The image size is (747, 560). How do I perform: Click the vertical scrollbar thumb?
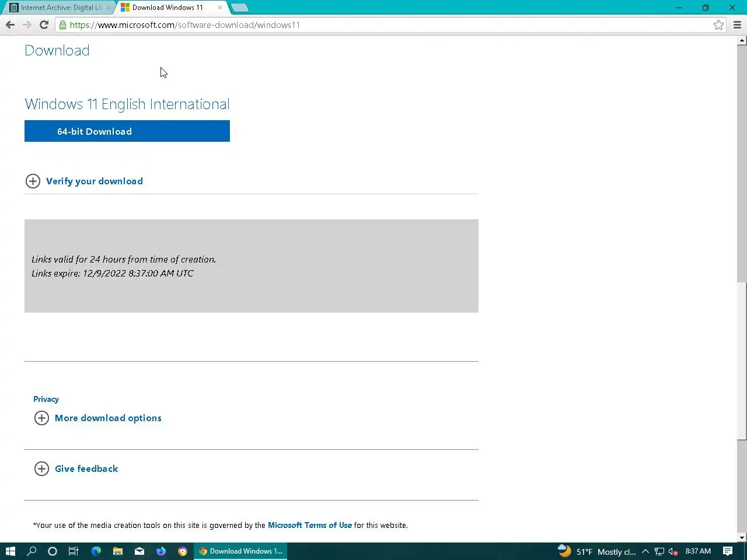tap(742, 361)
